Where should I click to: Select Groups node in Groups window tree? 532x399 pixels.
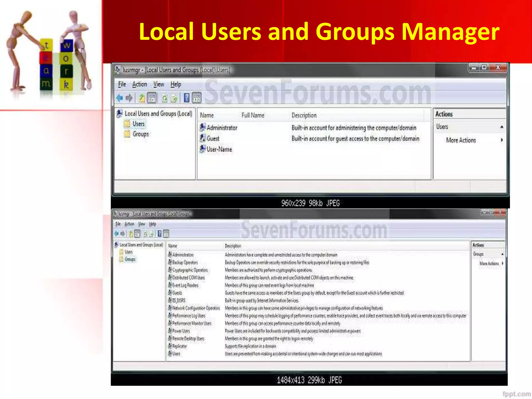click(130, 259)
